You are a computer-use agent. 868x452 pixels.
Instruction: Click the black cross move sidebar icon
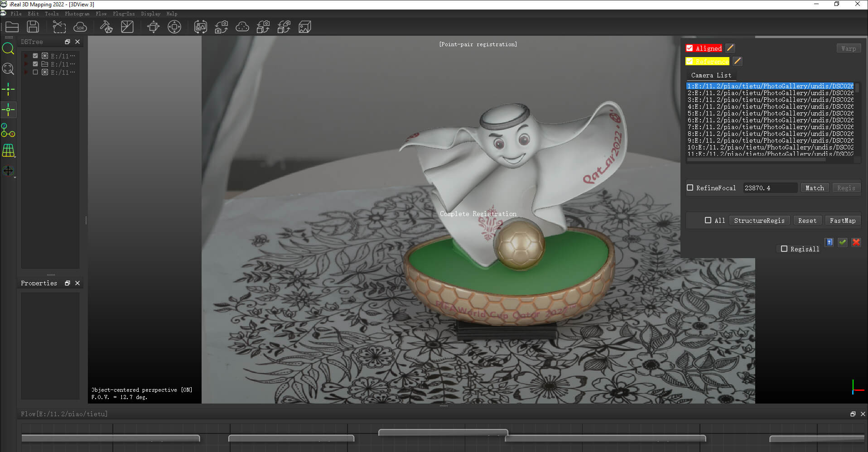[x=8, y=171]
